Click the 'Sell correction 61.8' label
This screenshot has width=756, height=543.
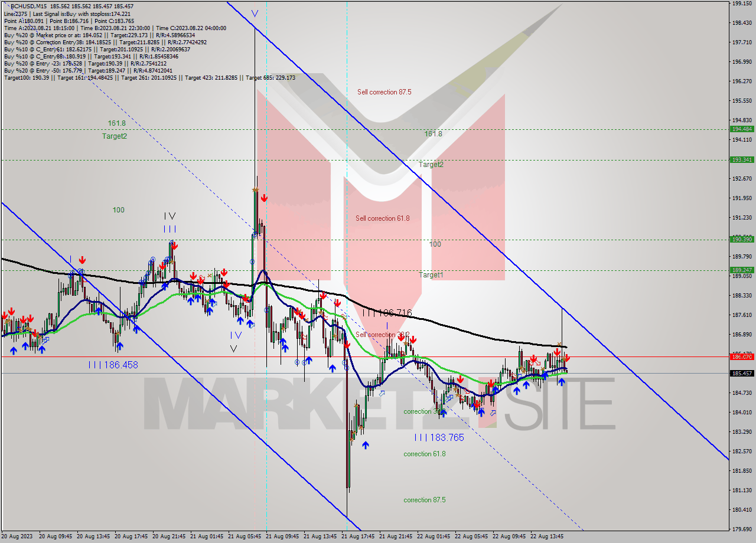coord(382,218)
